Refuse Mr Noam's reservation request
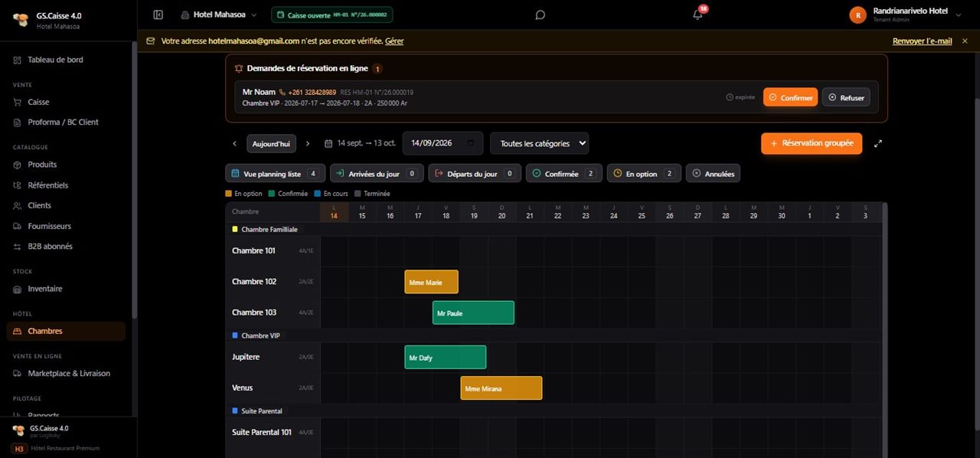 tap(846, 97)
